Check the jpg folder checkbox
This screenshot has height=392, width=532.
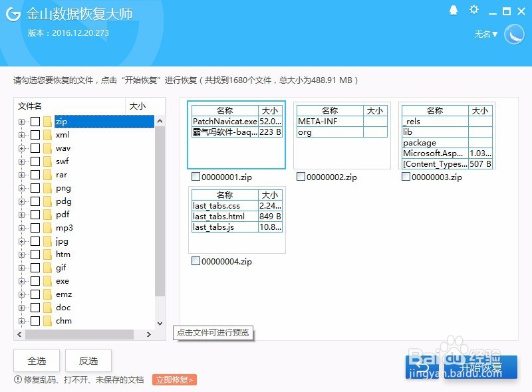tap(35, 241)
